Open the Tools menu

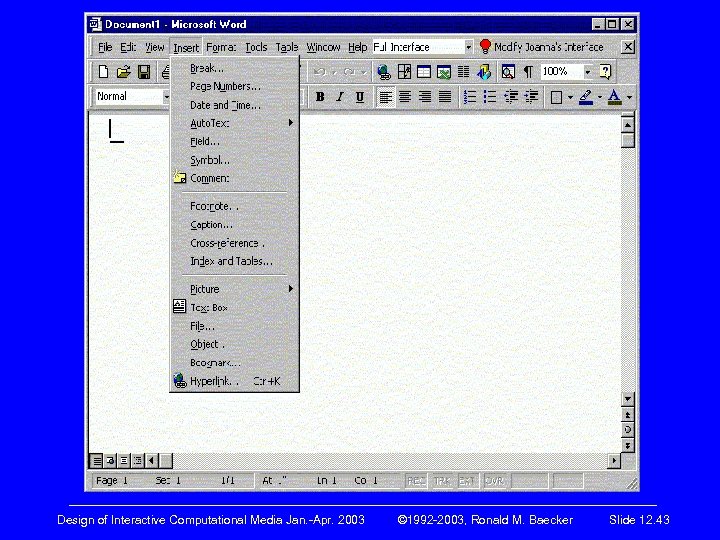click(x=256, y=47)
